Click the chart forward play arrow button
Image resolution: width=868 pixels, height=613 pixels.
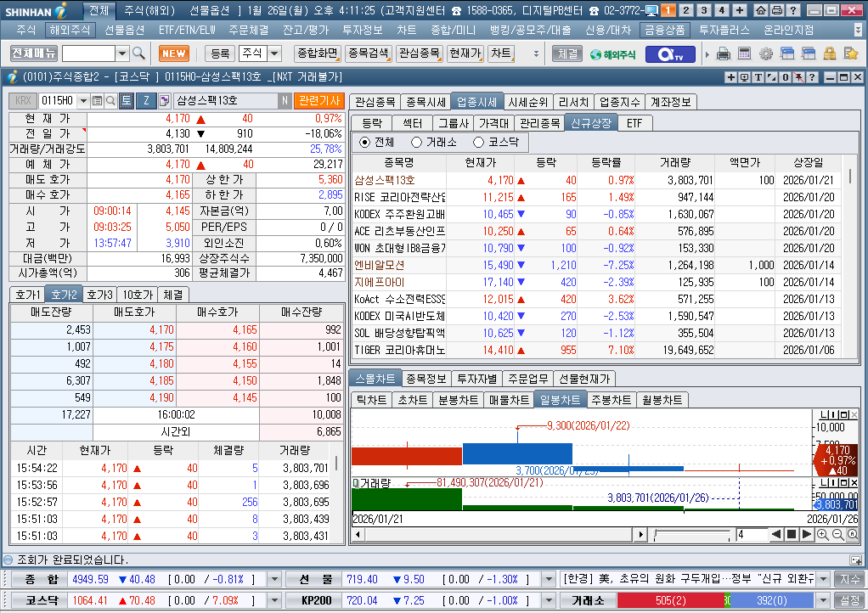tap(807, 534)
